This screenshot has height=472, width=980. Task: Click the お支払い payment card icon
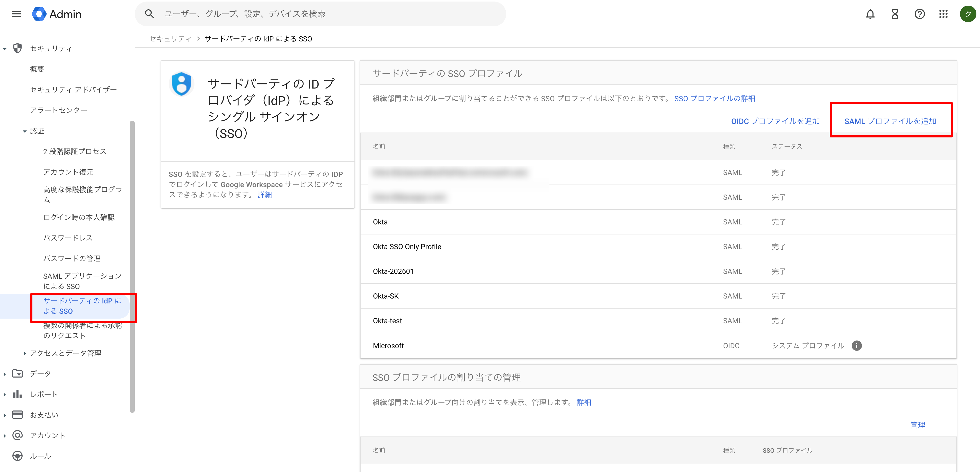pyautogui.click(x=17, y=415)
